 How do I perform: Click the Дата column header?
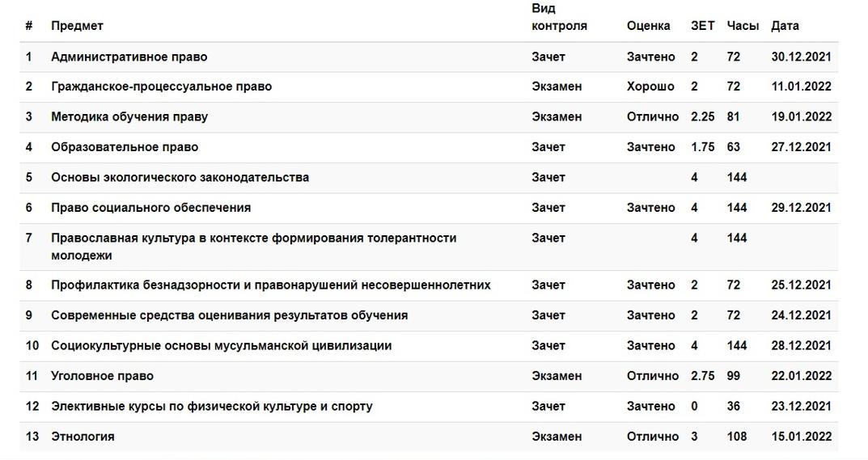[x=785, y=25]
